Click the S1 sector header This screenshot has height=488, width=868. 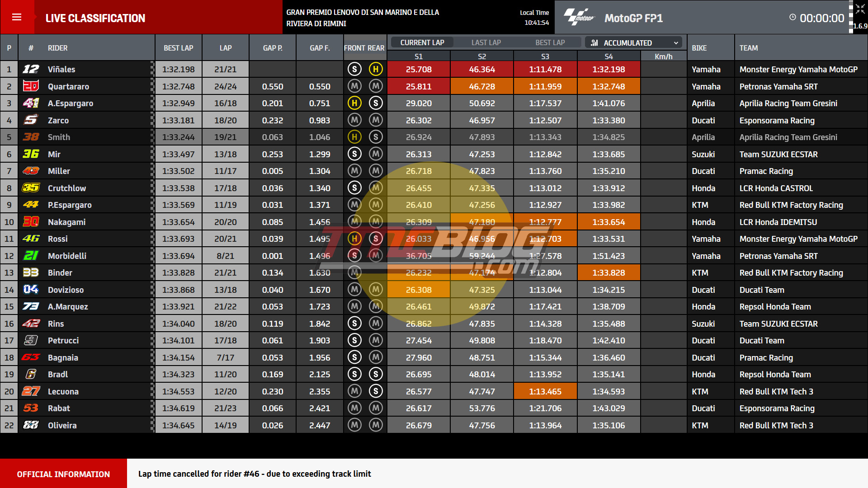click(x=419, y=56)
